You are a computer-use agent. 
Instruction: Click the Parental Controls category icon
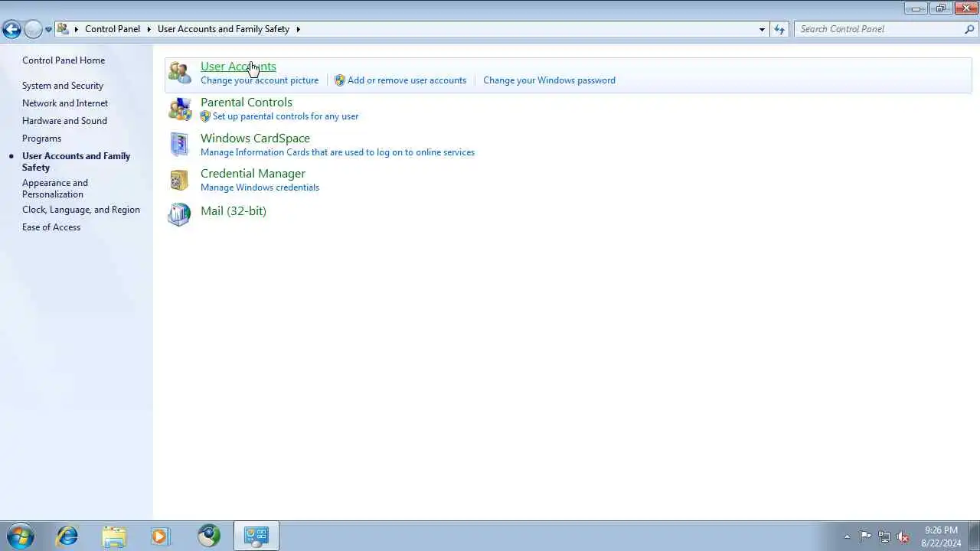coord(180,109)
